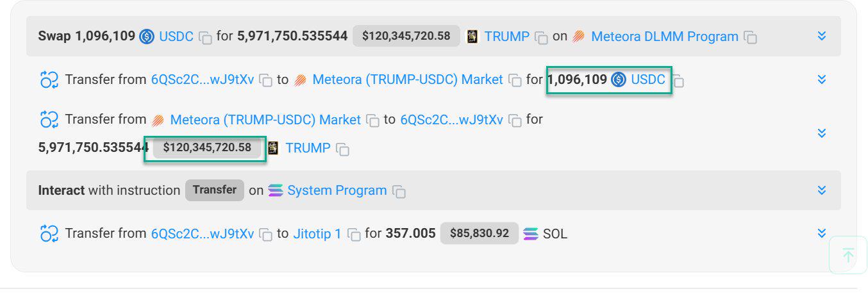Click the Transfer instruction badge
This screenshot has height=305, width=868.
point(215,190)
